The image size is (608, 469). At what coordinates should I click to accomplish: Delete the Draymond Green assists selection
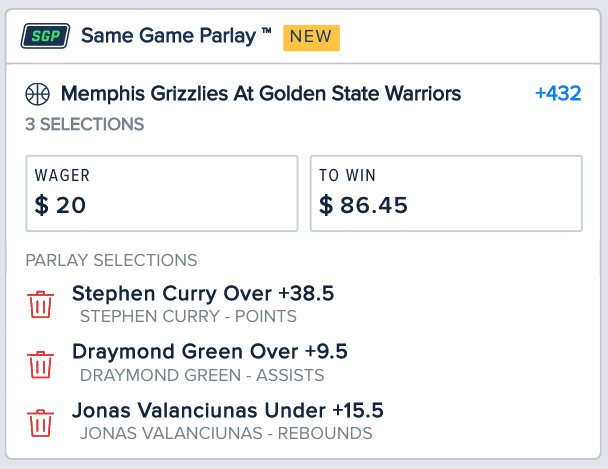tap(40, 363)
